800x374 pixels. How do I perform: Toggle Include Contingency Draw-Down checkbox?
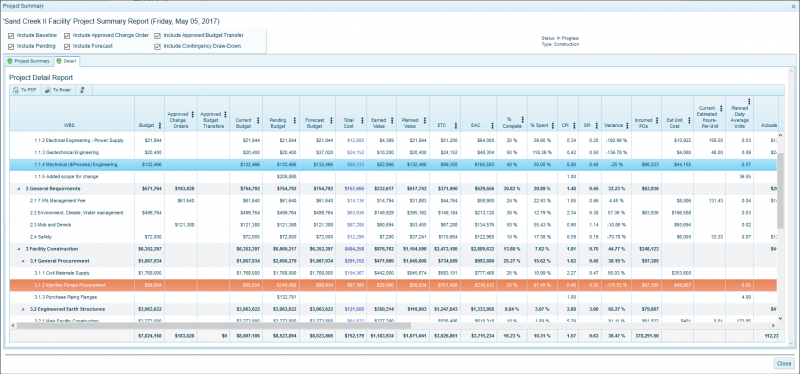[158, 46]
